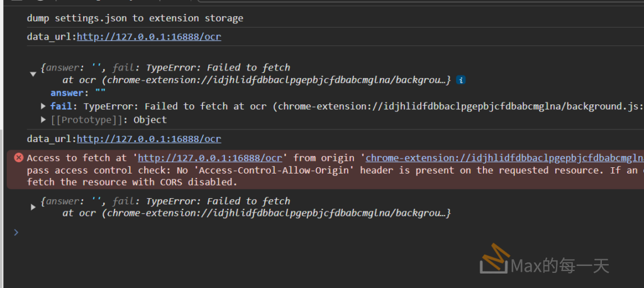Click the 'dump settings.json to extension storage' log
The image size is (644, 288).
135,18
